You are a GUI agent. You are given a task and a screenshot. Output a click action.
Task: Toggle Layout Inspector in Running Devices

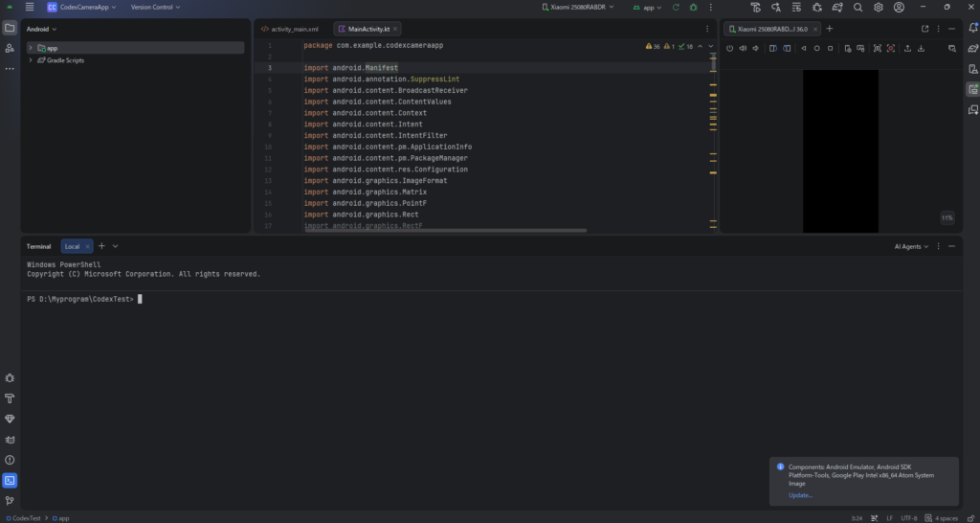(x=952, y=48)
